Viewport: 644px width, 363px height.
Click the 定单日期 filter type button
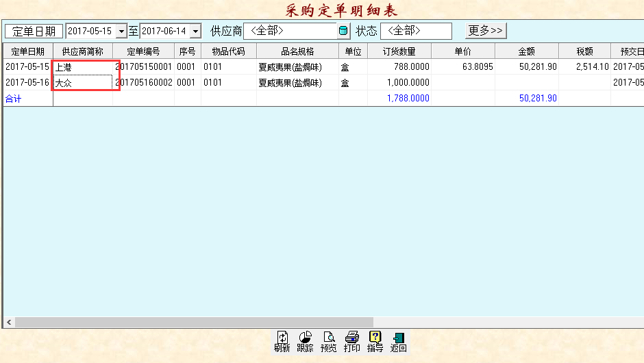(34, 32)
